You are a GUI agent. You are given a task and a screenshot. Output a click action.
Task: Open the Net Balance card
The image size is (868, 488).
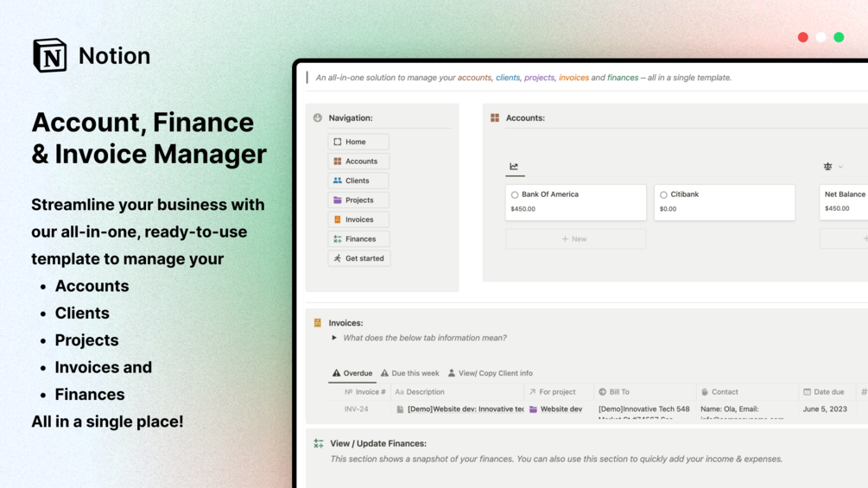click(843, 202)
